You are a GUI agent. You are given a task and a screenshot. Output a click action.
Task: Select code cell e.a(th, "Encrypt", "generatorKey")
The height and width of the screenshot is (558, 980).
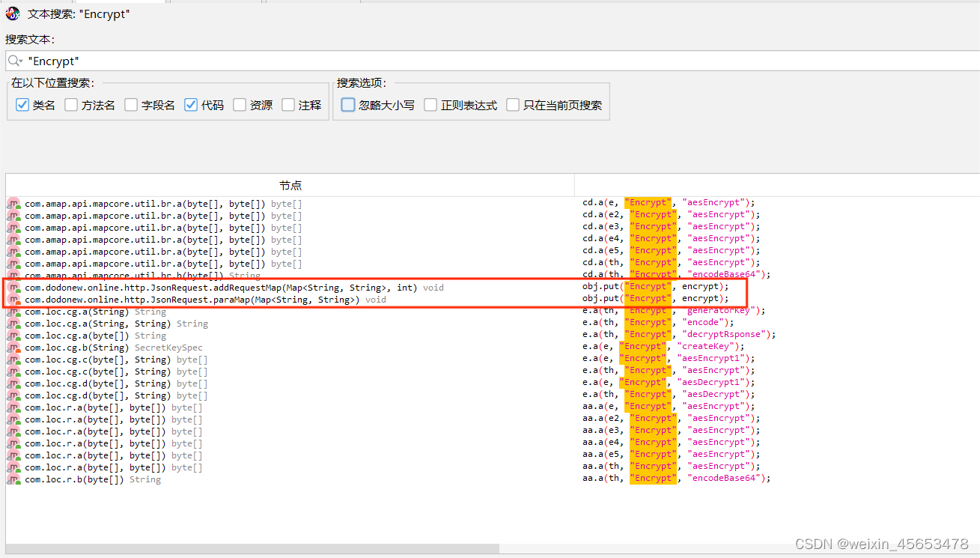pyautogui.click(x=674, y=310)
